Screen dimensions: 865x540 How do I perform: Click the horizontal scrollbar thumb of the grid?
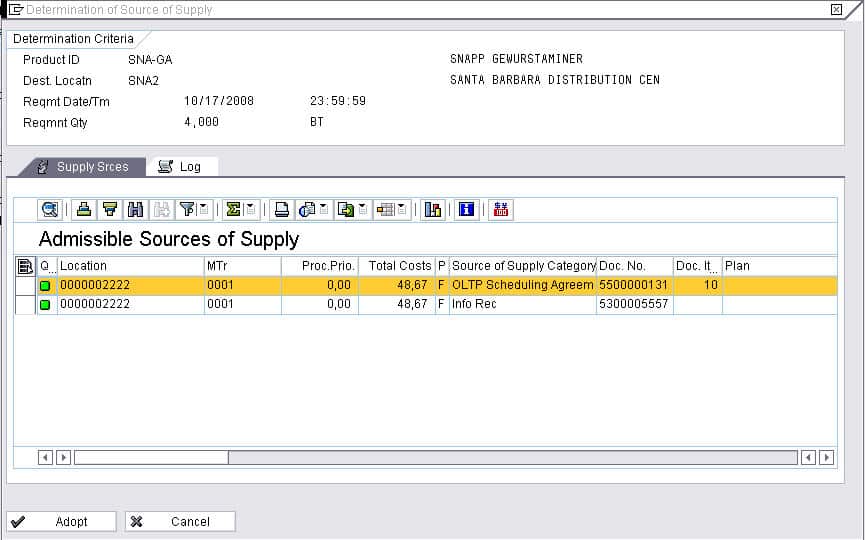pos(151,457)
